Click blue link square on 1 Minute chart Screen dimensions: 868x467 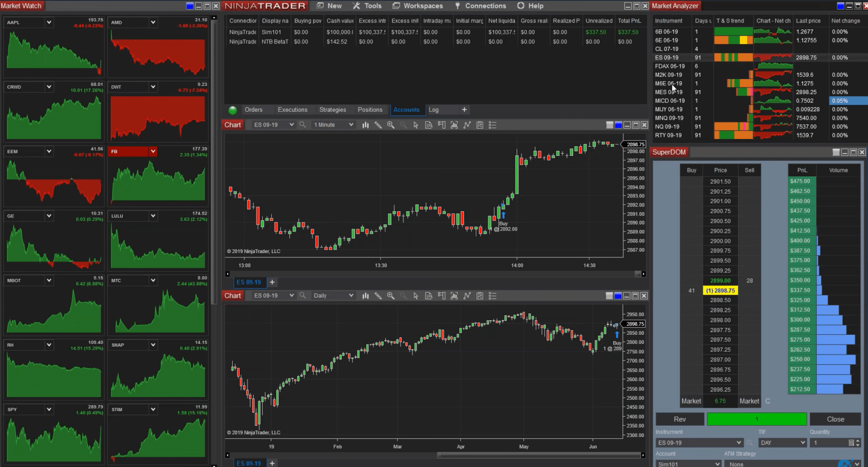pyautogui.click(x=618, y=125)
